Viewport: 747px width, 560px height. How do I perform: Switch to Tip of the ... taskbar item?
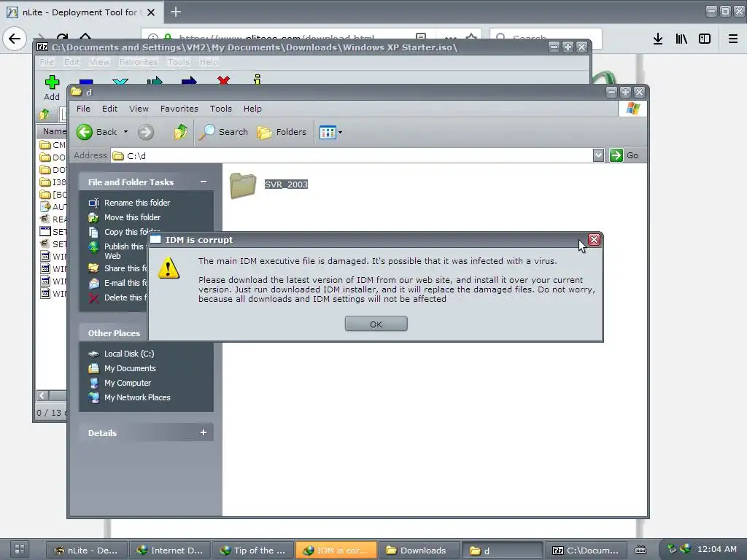[253, 551]
